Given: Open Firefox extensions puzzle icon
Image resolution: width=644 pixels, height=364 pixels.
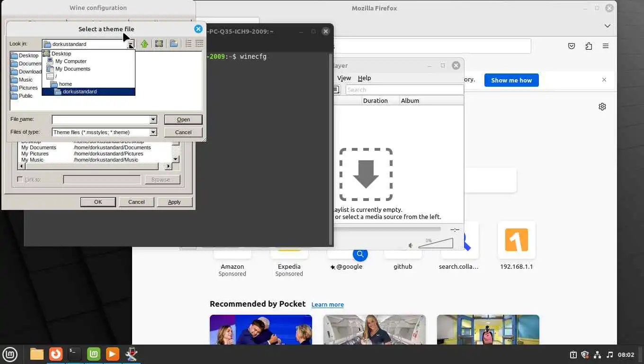Looking at the screenshot, I should (x=589, y=46).
